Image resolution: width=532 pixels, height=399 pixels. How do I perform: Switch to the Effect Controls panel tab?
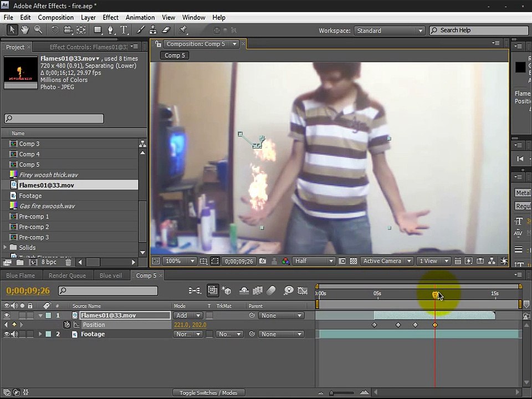point(89,47)
